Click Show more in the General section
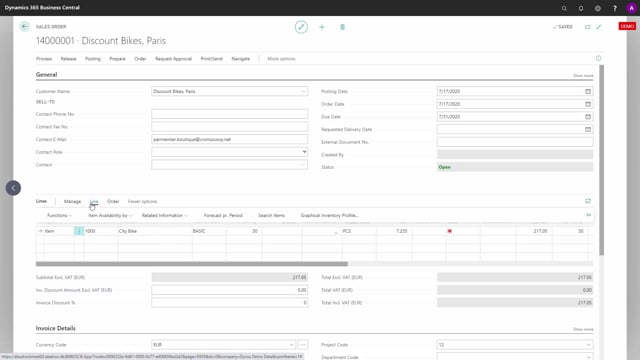The width and height of the screenshot is (640, 360). pyautogui.click(x=583, y=76)
